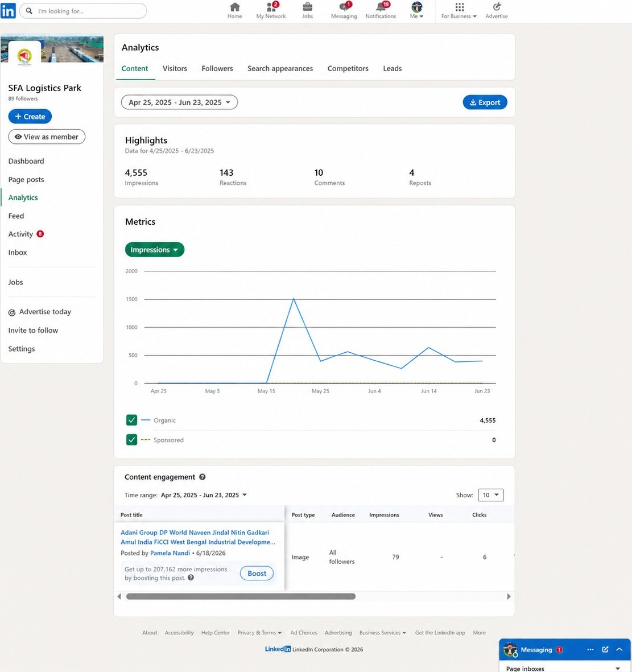Click the Clicks column header
632x672 pixels.
coord(479,515)
